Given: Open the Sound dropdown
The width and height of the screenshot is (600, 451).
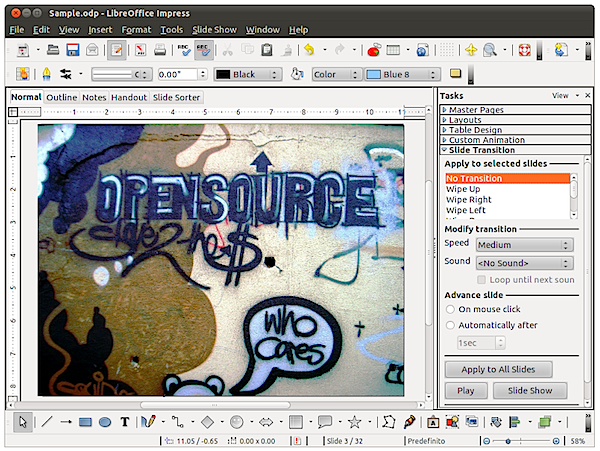Looking at the screenshot, I should coord(524,263).
